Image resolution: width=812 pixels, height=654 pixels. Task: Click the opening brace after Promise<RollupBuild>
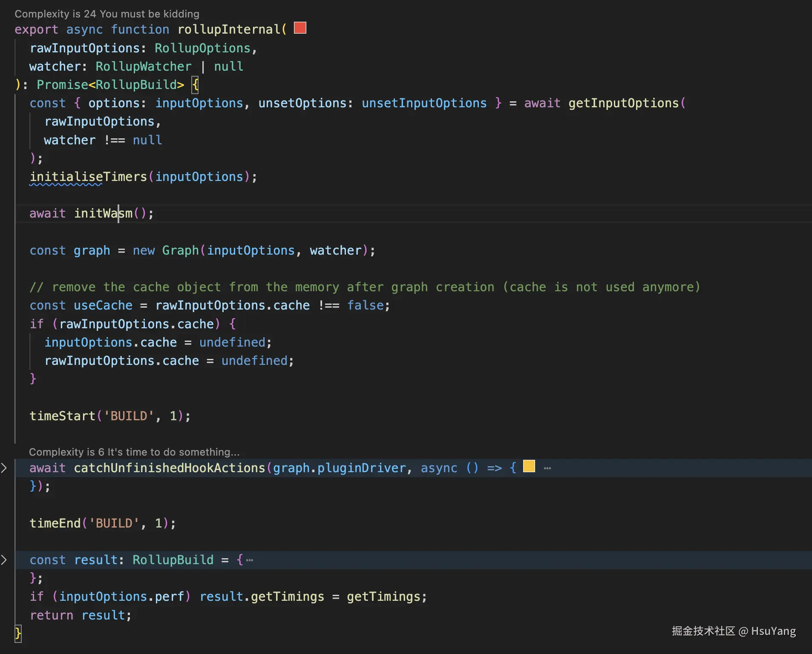point(196,85)
